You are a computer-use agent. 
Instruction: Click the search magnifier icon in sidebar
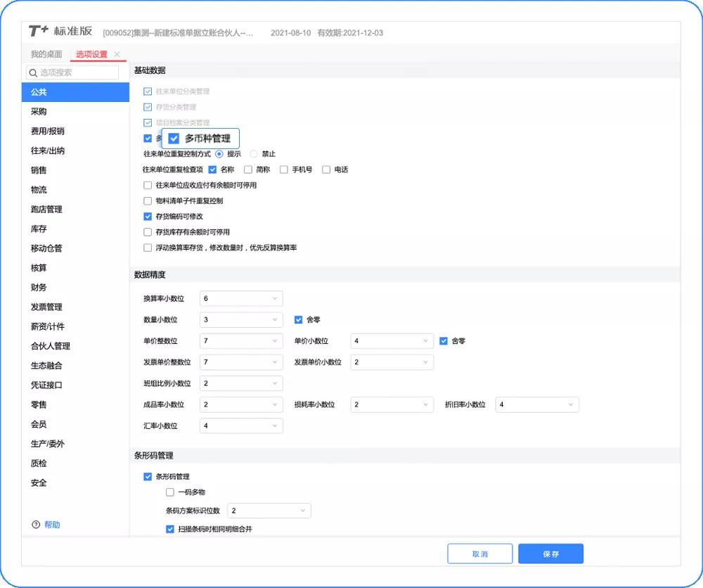click(33, 72)
